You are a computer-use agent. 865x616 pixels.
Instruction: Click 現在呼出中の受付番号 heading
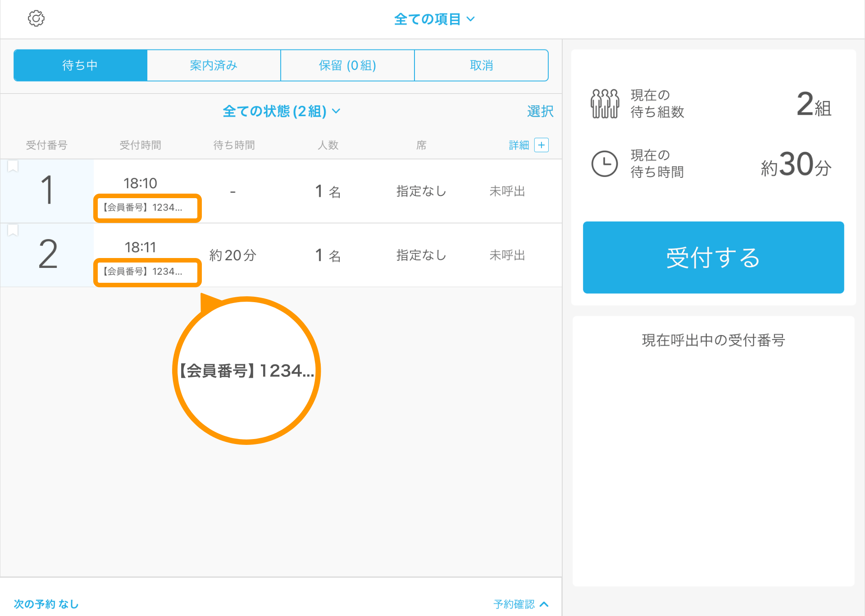coord(713,340)
